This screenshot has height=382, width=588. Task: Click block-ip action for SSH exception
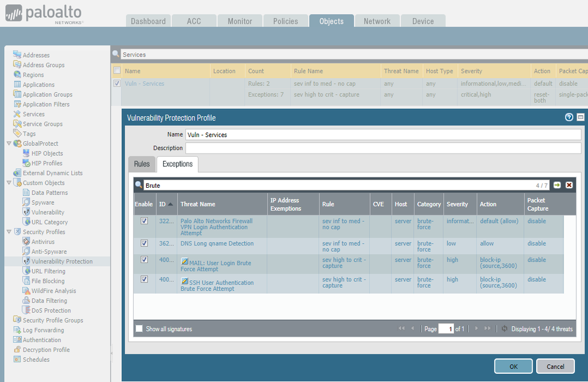(499, 283)
